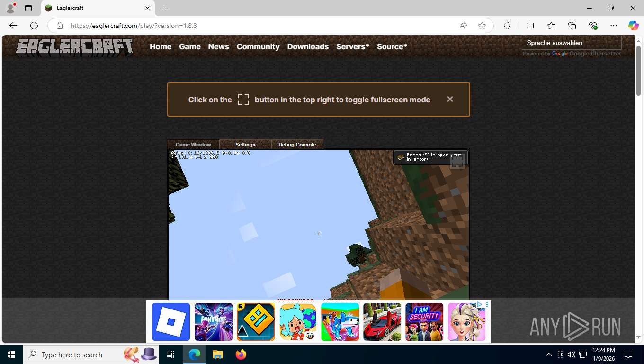Open the Game menu item

[190, 46]
